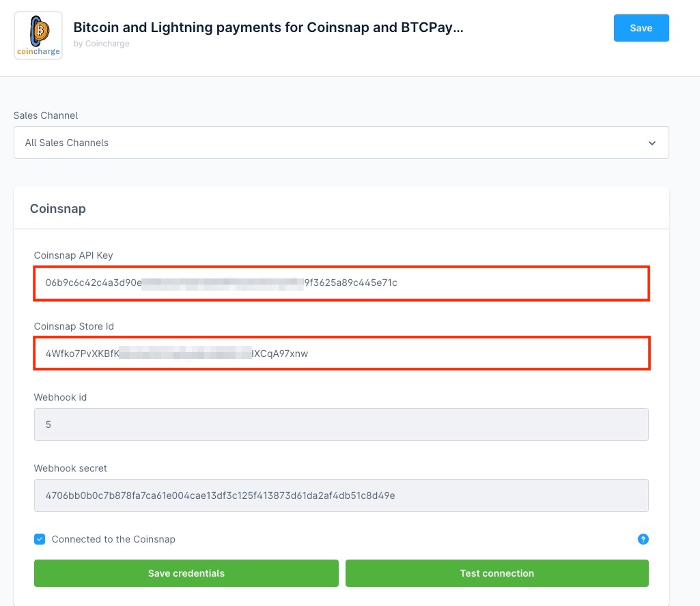Screen dimensions: 700x606
Task: Click the Coinsnap API Key label
Action: pyautogui.click(x=74, y=255)
